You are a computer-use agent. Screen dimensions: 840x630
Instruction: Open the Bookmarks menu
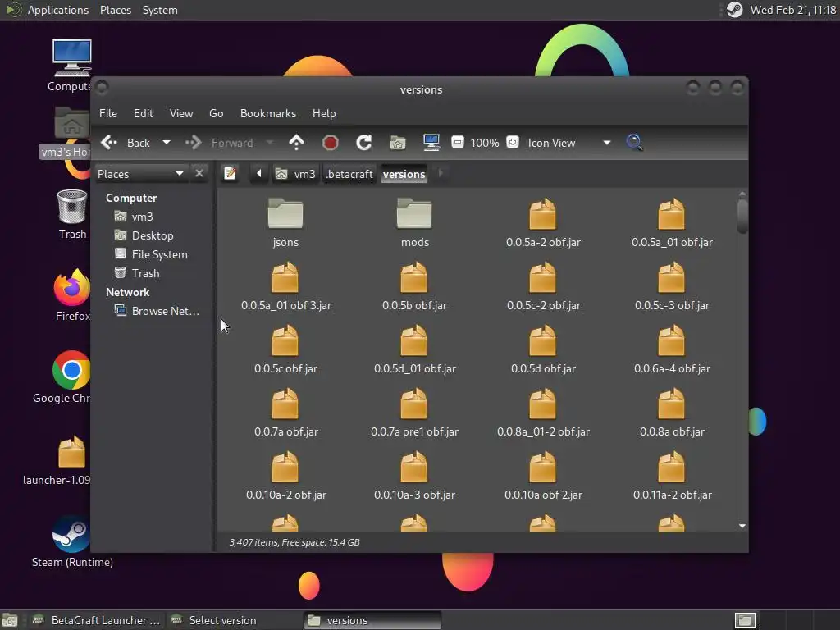267,113
